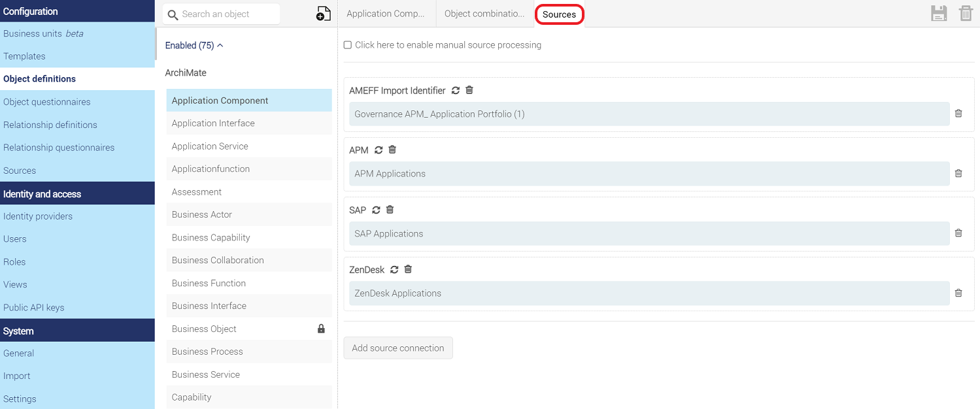Click the top-right delete trash icon
The width and height of the screenshot is (980, 409).
[966, 13]
